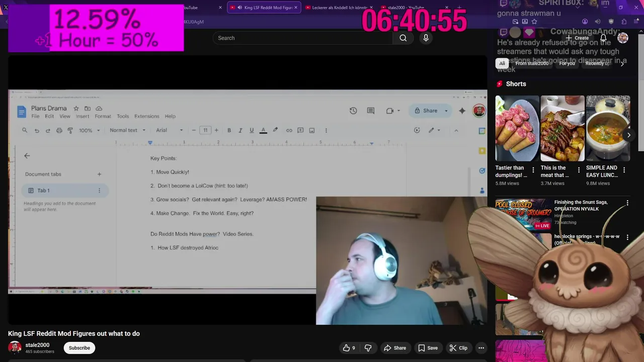
Task: Close the 'King LSF Reddit Mod' browser tab
Action: pyautogui.click(x=295, y=8)
